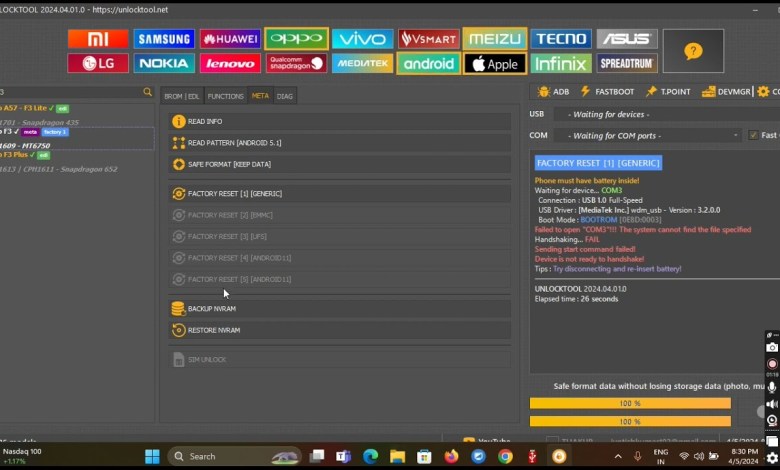Open the ASUS brand section

[x=627, y=39]
